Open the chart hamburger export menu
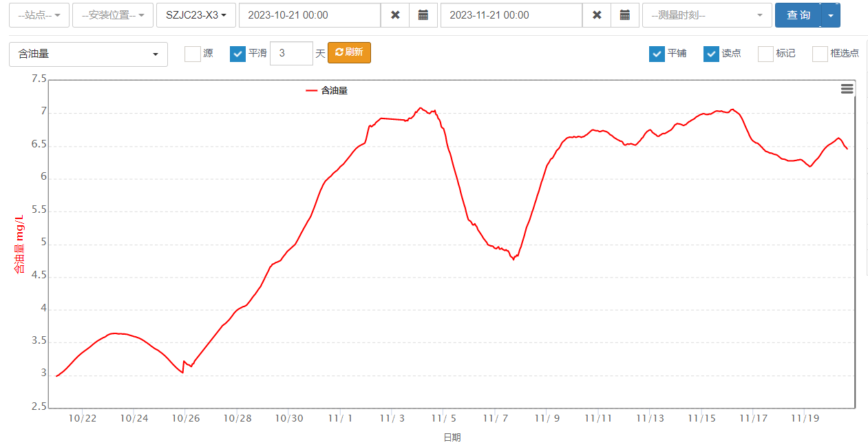Screen dimensions: 868x445 click(x=847, y=89)
